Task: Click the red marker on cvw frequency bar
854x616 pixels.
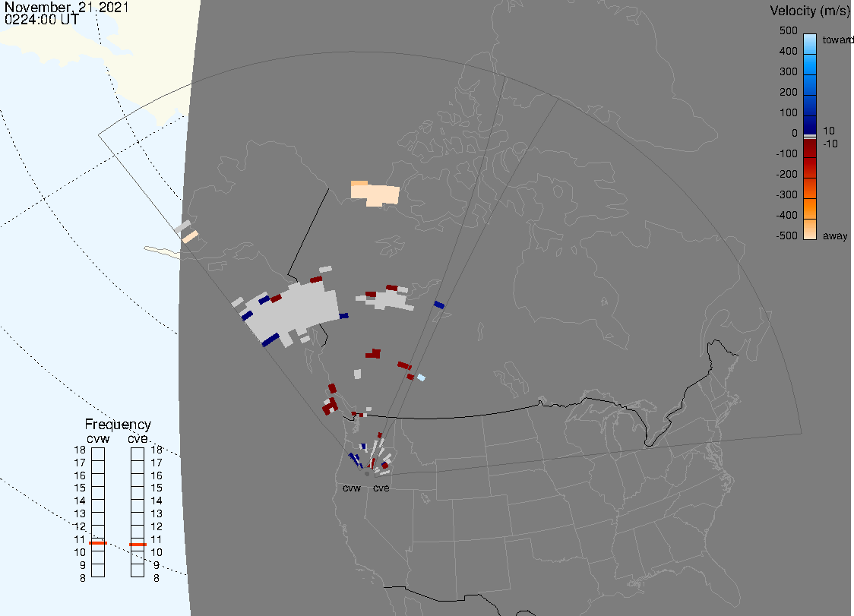Action: click(98, 543)
